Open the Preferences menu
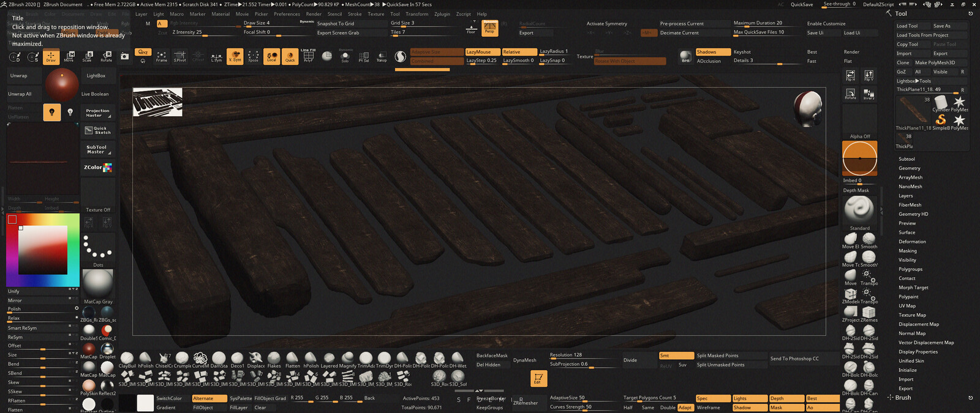The width and height of the screenshot is (980, 413). tap(287, 14)
